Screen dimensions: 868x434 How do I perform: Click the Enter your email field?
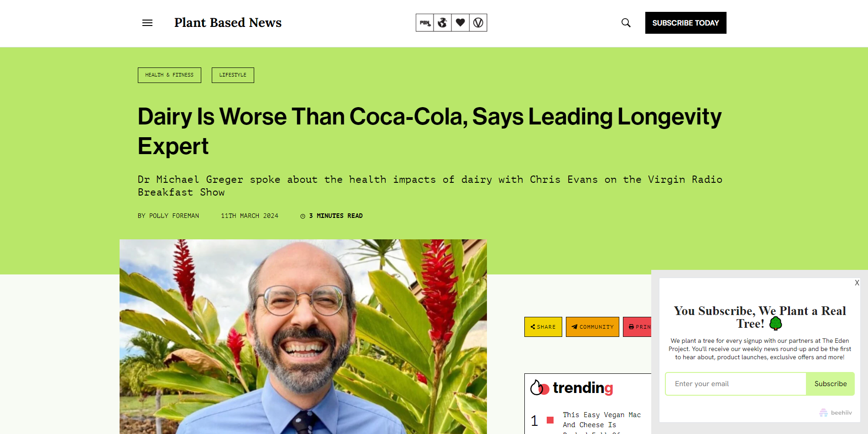click(x=736, y=384)
